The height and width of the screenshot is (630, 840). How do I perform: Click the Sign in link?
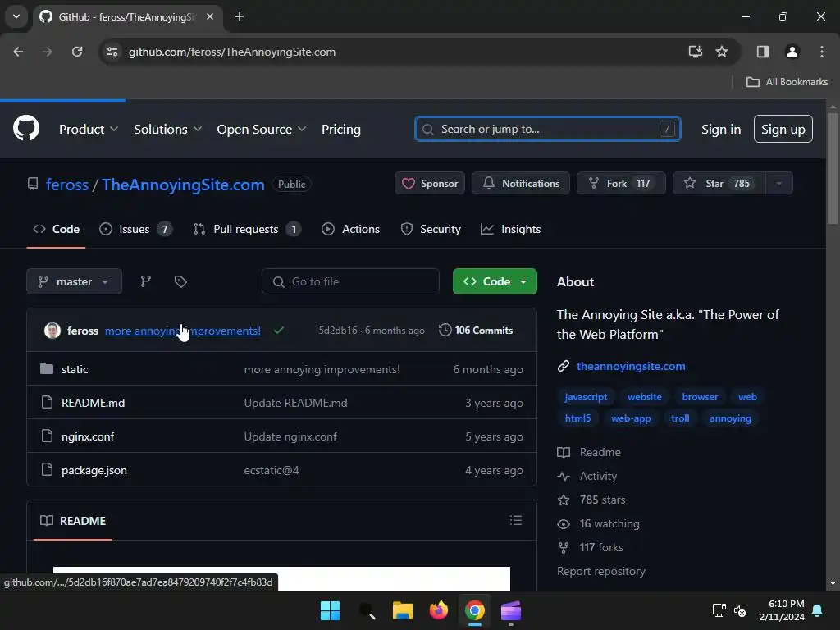(x=721, y=129)
